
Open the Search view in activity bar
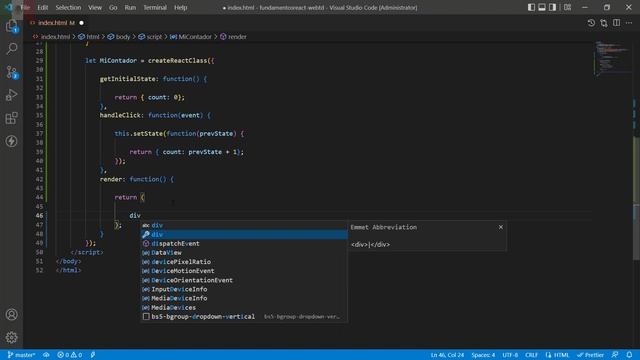click(x=11, y=49)
